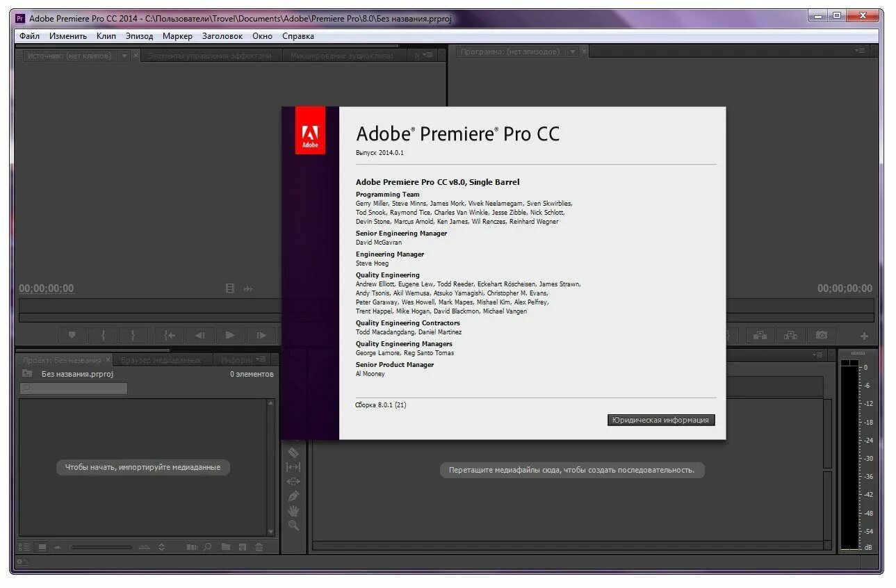Click parent folder icon next to Без названия.prproj
The width and height of the screenshot is (896, 588).
tap(27, 373)
